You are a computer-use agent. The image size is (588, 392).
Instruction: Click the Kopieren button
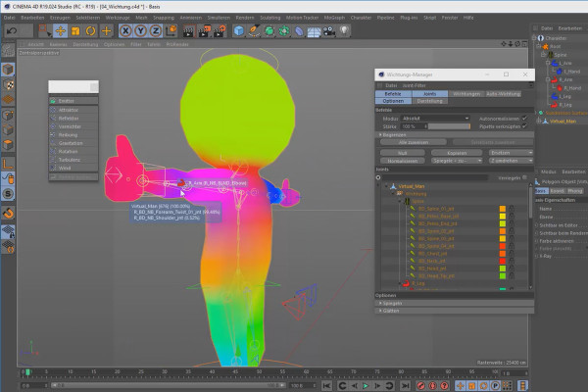[x=457, y=153]
